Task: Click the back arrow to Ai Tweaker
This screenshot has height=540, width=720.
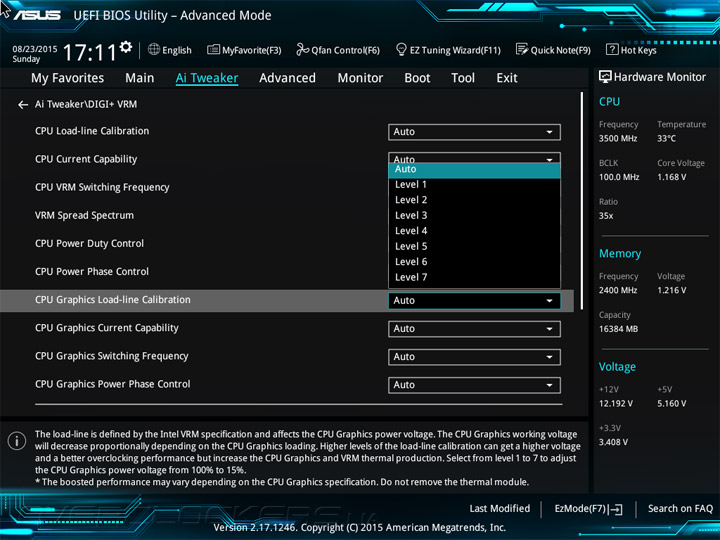Action: click(x=22, y=105)
